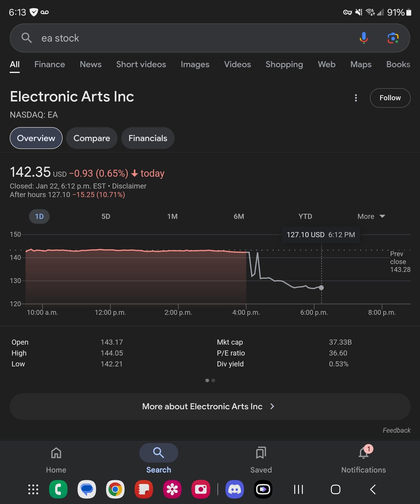Follow Electronic Arts Inc stock
This screenshot has width=420, height=504.
[390, 98]
